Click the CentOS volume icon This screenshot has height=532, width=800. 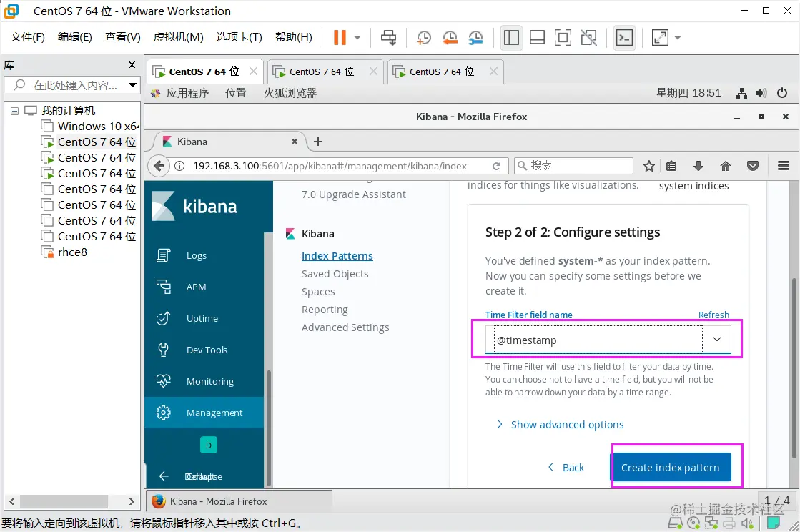point(761,93)
